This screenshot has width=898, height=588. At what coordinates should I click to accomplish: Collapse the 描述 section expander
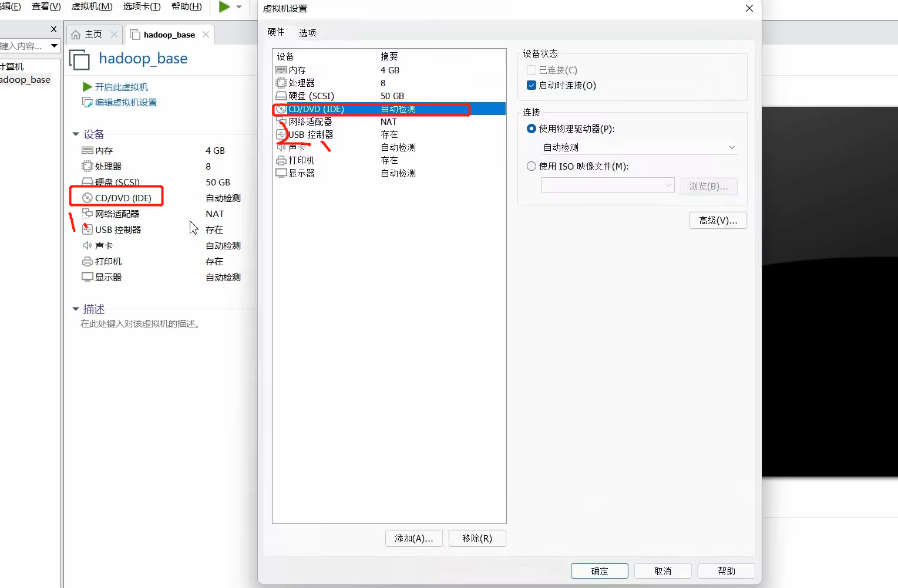[x=75, y=309]
